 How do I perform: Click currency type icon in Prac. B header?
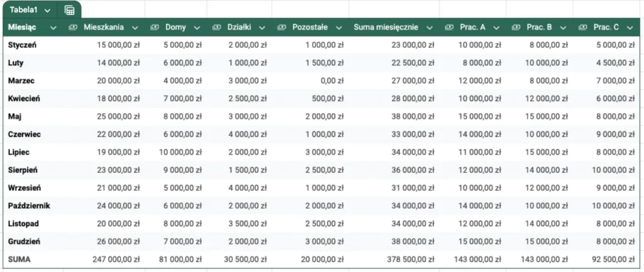[516, 28]
